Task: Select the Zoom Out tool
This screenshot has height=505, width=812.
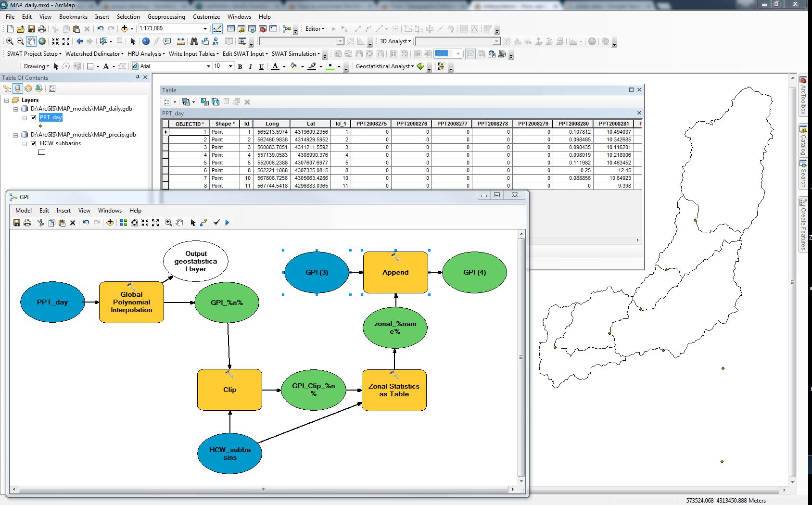Action: click(20, 41)
